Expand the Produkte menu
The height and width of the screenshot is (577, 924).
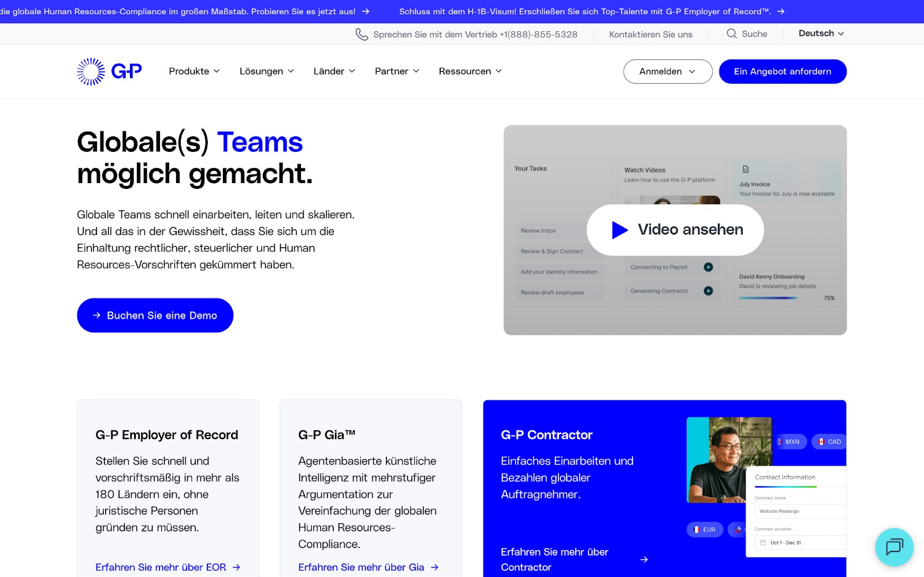point(194,72)
